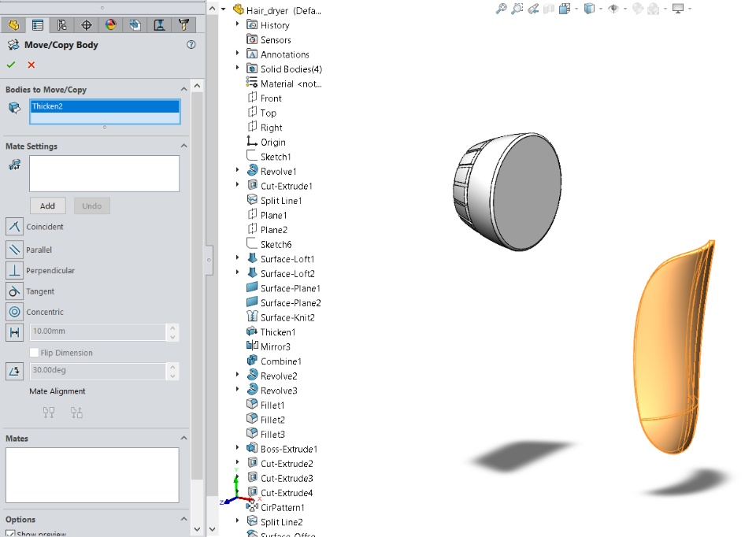This screenshot has width=756, height=537.
Task: Open help for Move/Copy Body
Action: point(191,44)
